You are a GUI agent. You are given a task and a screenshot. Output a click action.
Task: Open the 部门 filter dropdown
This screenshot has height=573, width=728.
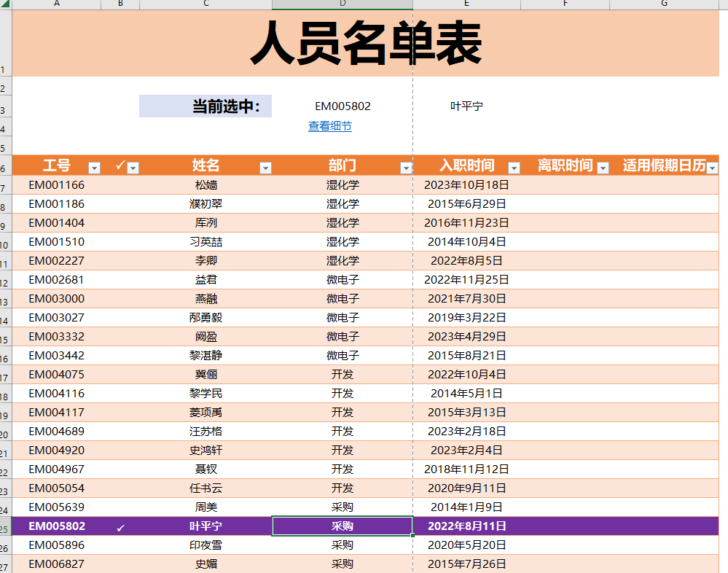(407, 167)
